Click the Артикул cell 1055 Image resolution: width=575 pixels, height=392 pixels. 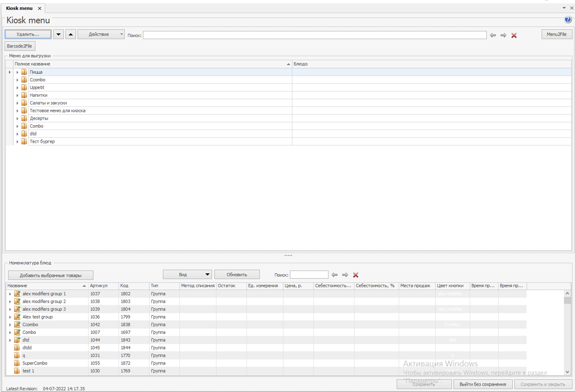(x=103, y=363)
